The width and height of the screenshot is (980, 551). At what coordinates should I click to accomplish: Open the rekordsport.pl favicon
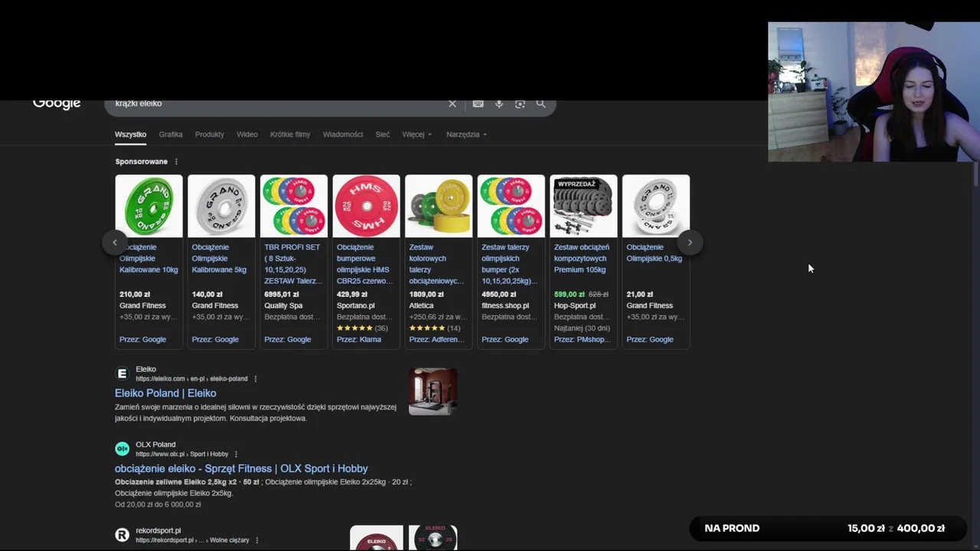click(x=122, y=535)
